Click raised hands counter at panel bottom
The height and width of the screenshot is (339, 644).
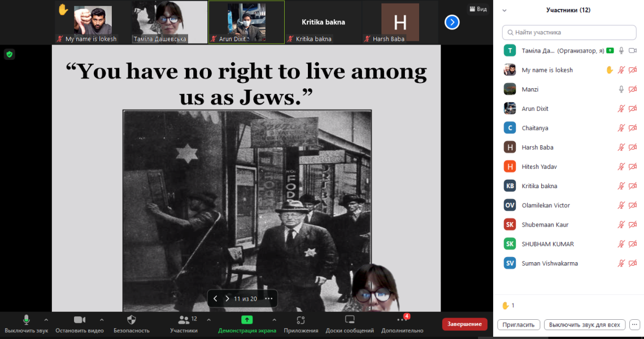coord(508,305)
